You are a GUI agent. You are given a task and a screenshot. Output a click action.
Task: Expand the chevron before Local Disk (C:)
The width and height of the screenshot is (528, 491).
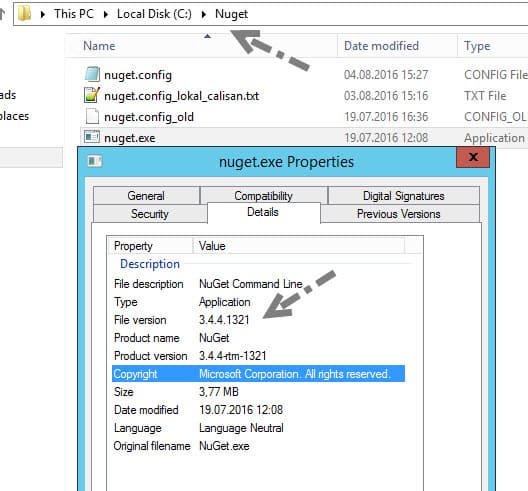point(106,14)
